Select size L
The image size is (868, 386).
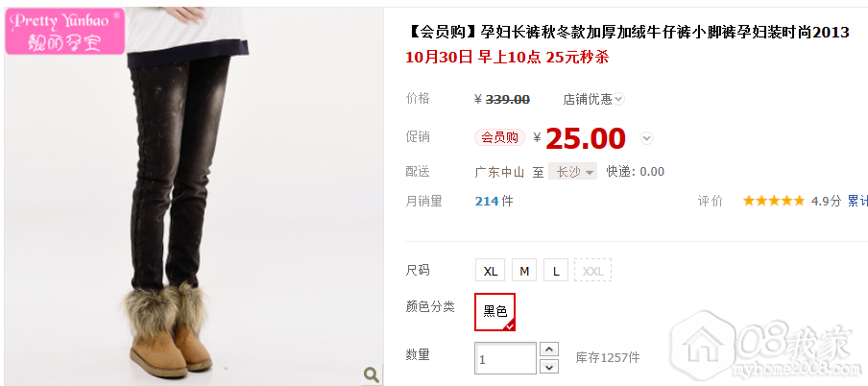556,271
